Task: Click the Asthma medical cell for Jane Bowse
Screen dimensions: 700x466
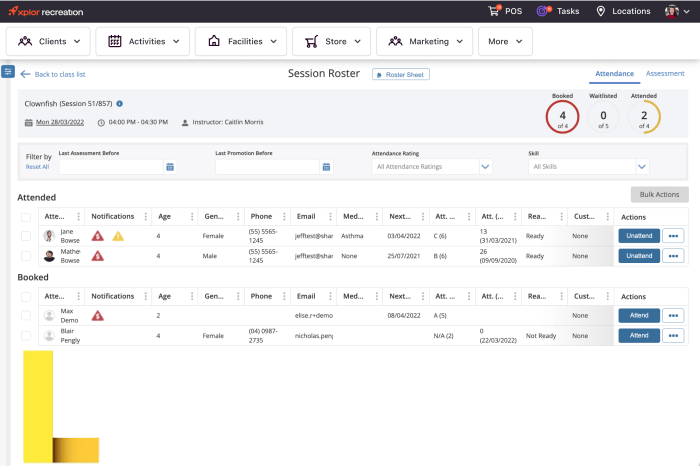Action: pos(352,236)
